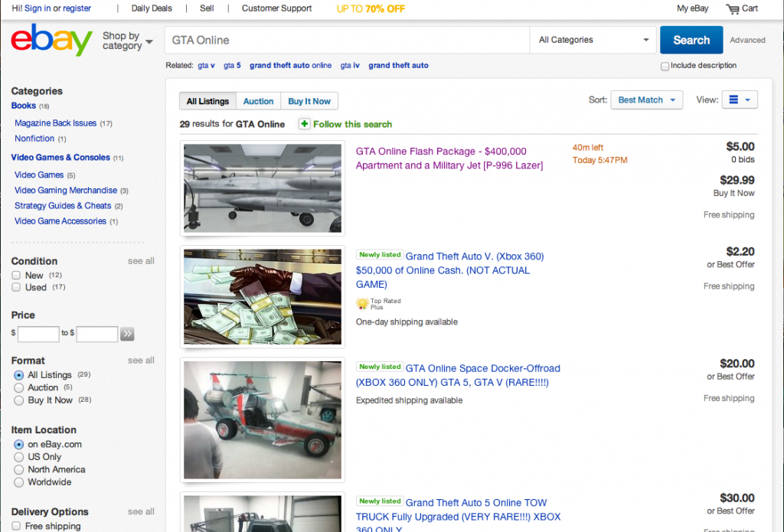This screenshot has height=532, width=784.
Task: Switch to the Auction tab
Action: 258,100
